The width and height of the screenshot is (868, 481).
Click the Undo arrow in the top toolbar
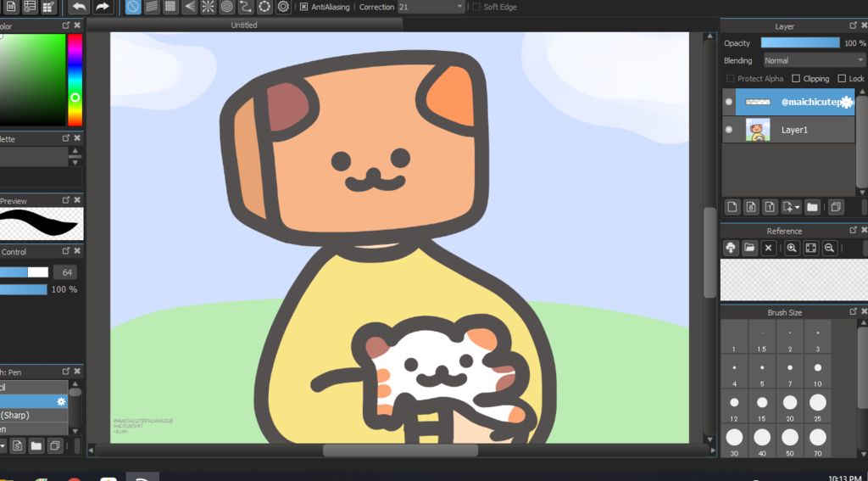[x=80, y=7]
